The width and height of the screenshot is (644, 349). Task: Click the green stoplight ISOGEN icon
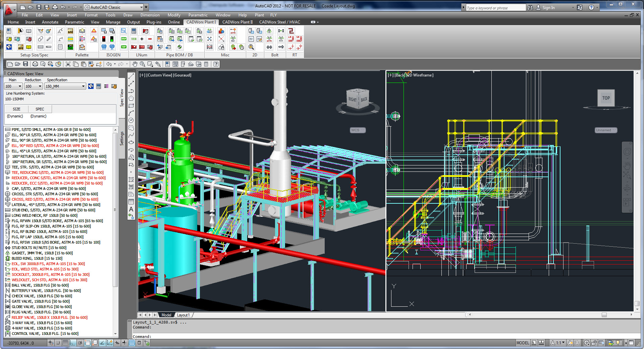112,39
